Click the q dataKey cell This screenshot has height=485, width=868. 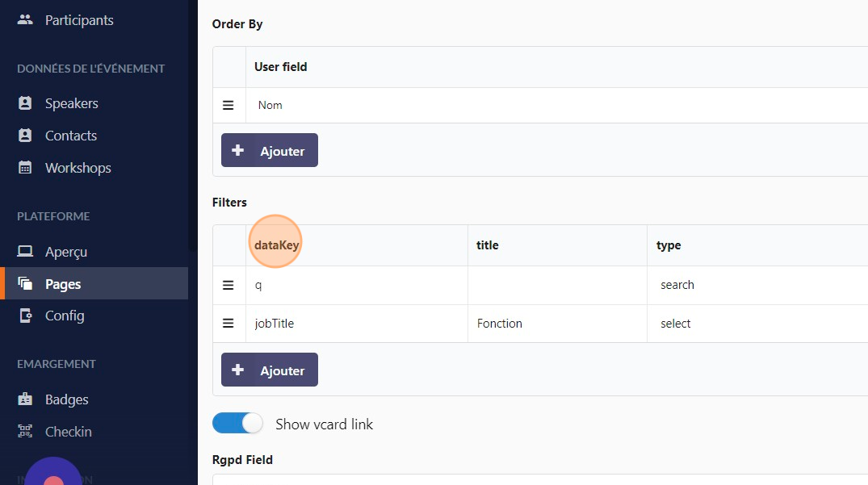click(x=355, y=285)
